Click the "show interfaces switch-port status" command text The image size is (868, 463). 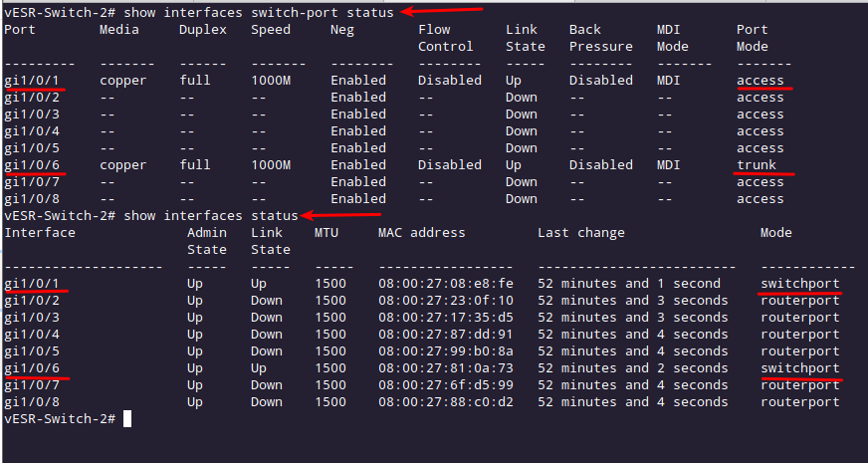[259, 12]
